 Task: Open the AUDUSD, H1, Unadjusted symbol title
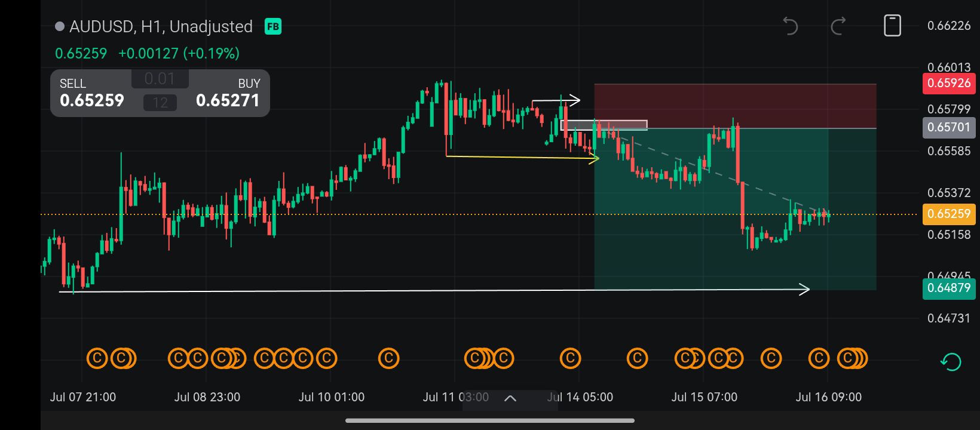(161, 26)
